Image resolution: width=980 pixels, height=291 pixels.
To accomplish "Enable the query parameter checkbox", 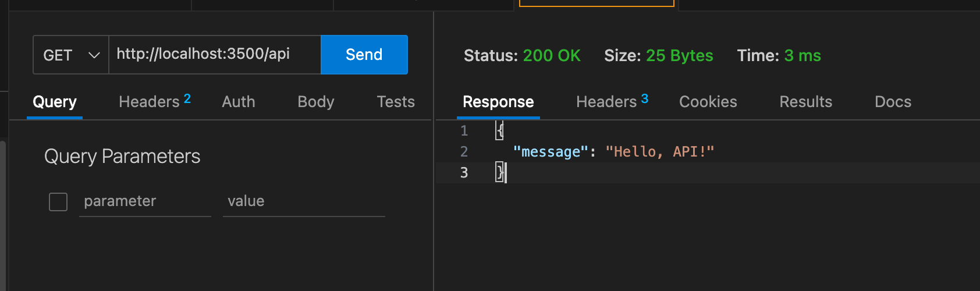I will click(x=58, y=202).
